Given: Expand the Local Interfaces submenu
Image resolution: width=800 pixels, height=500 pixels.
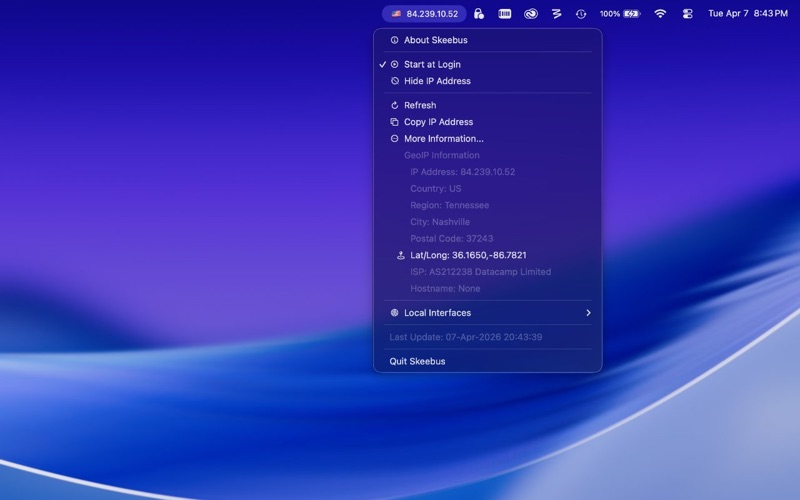Looking at the screenshot, I should [x=488, y=313].
